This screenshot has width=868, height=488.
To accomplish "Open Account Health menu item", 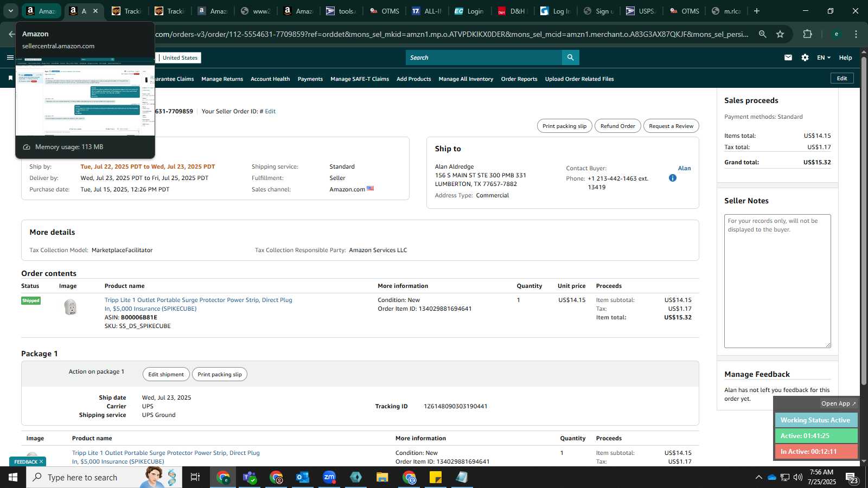I will click(270, 79).
